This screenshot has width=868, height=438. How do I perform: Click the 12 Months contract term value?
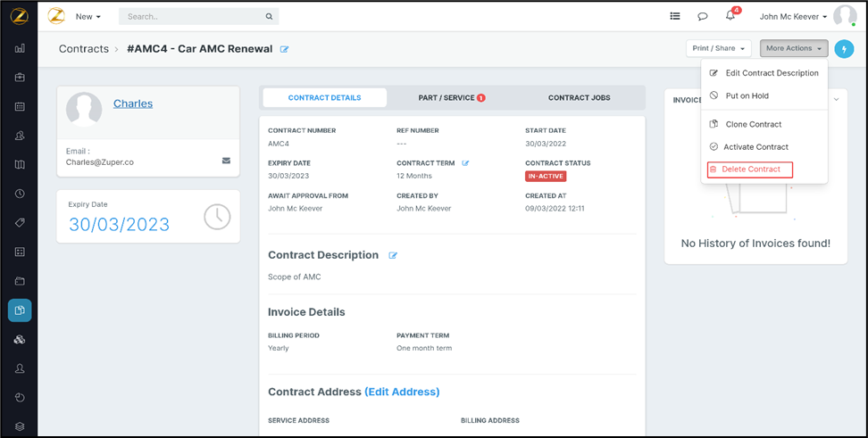(414, 176)
